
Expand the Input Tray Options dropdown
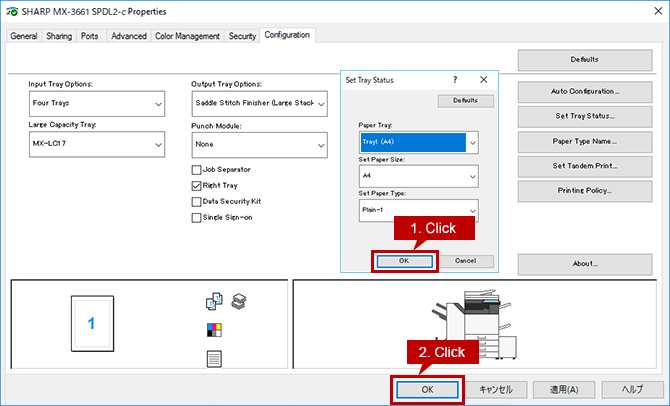[97, 103]
